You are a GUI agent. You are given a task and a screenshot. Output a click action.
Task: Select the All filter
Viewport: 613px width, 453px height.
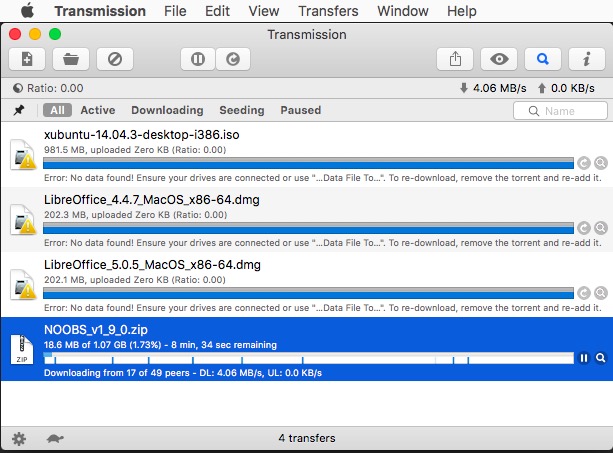pos(57,110)
